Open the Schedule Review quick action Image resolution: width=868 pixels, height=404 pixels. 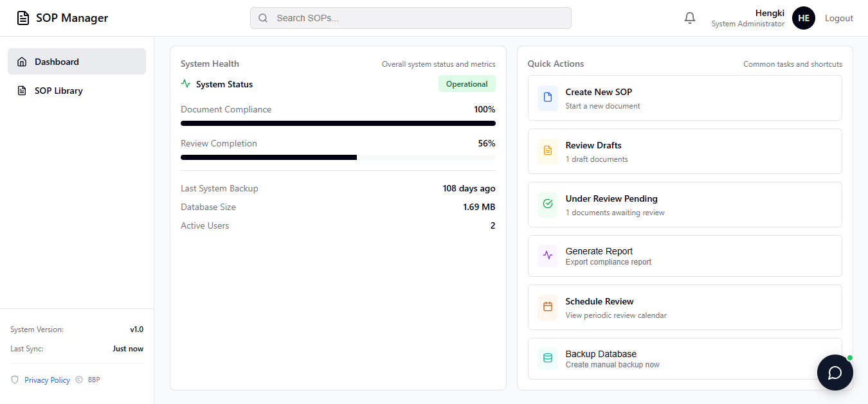685,307
